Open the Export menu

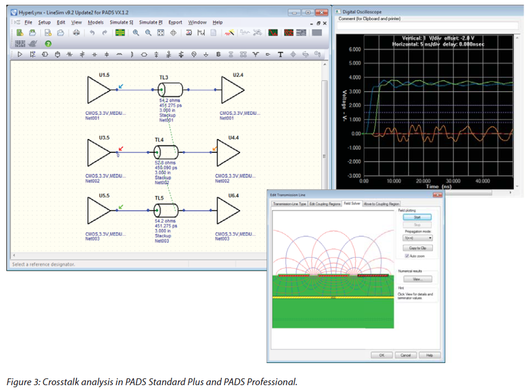(x=175, y=22)
